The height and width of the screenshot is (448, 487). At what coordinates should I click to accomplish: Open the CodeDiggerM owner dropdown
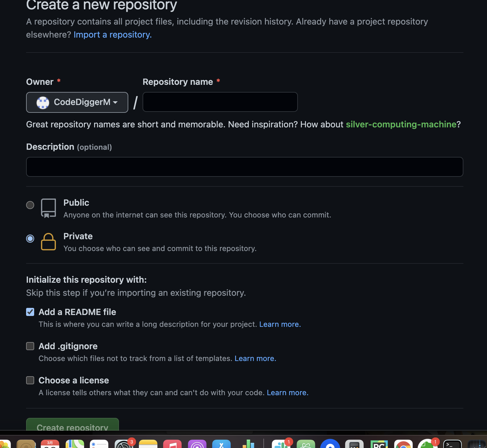click(x=77, y=102)
